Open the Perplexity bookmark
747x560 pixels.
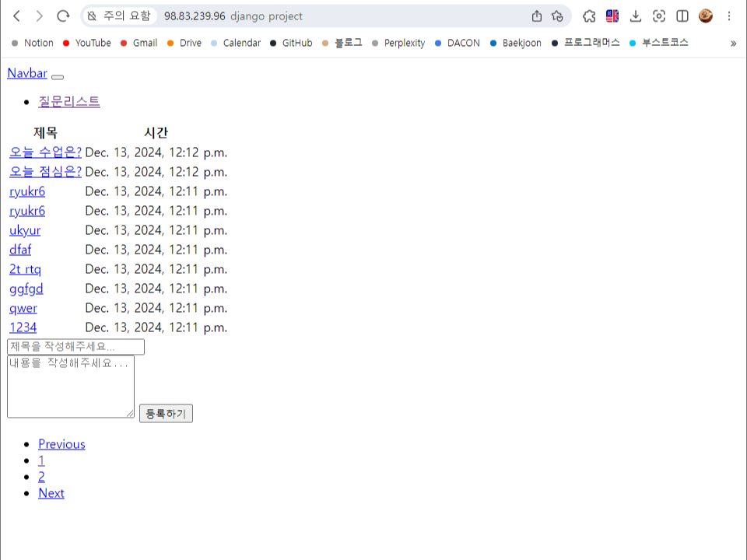click(398, 43)
